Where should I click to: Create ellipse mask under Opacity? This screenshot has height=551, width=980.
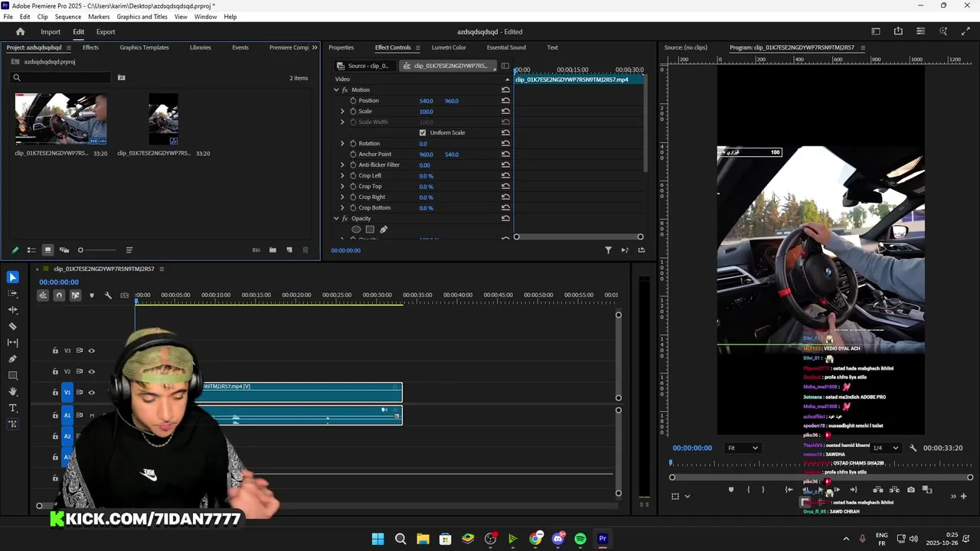point(356,230)
